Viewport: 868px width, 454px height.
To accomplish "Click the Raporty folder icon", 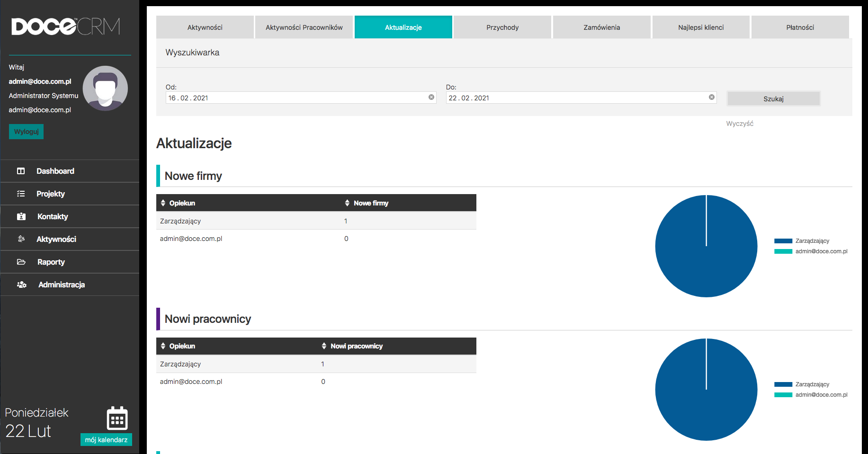I will point(21,262).
